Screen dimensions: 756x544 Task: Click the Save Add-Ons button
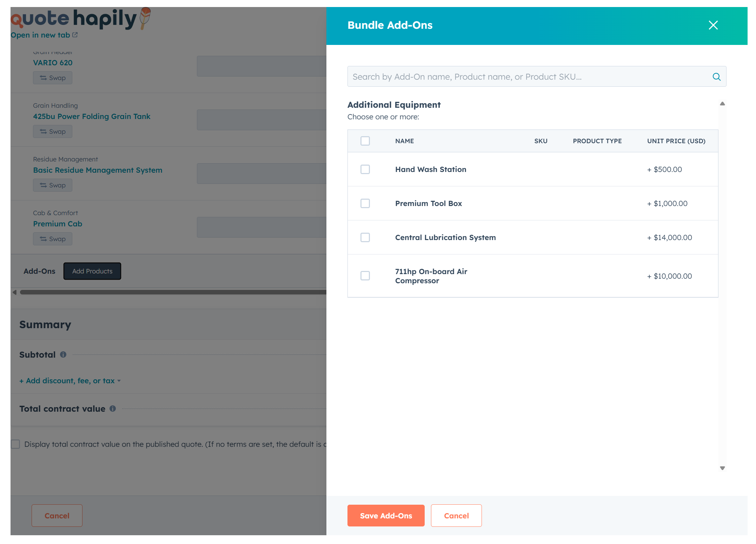(x=386, y=516)
